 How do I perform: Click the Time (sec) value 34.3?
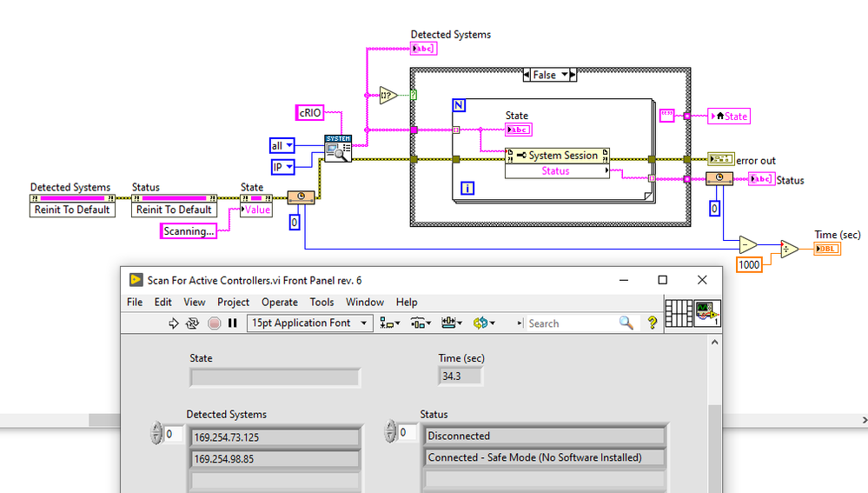pyautogui.click(x=460, y=376)
